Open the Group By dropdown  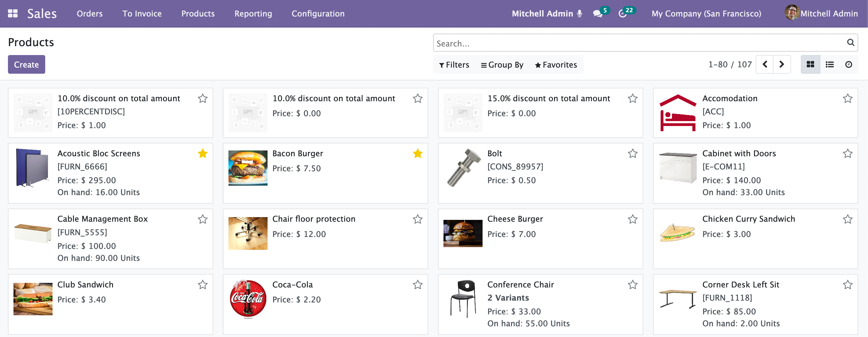(x=502, y=65)
